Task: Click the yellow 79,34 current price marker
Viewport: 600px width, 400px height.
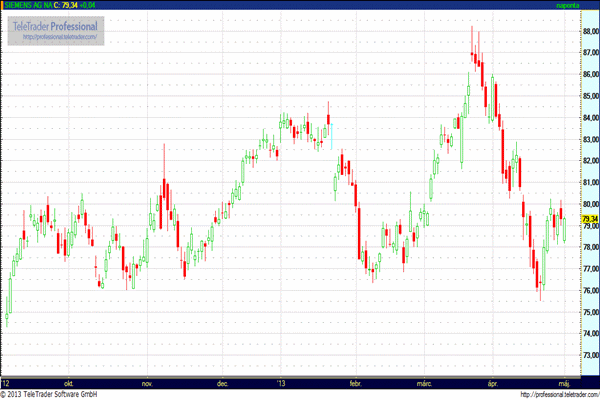Action: point(589,219)
